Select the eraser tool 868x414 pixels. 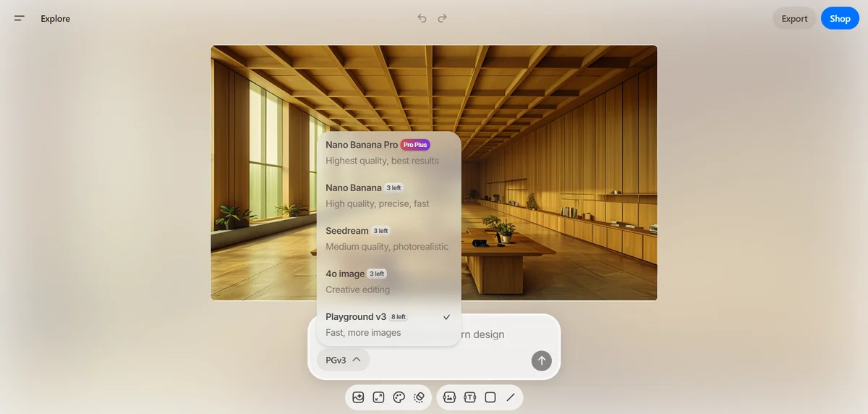419,397
